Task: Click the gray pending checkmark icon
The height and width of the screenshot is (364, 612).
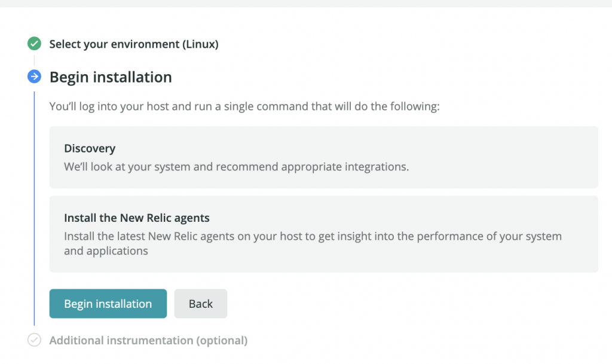Action: click(34, 340)
